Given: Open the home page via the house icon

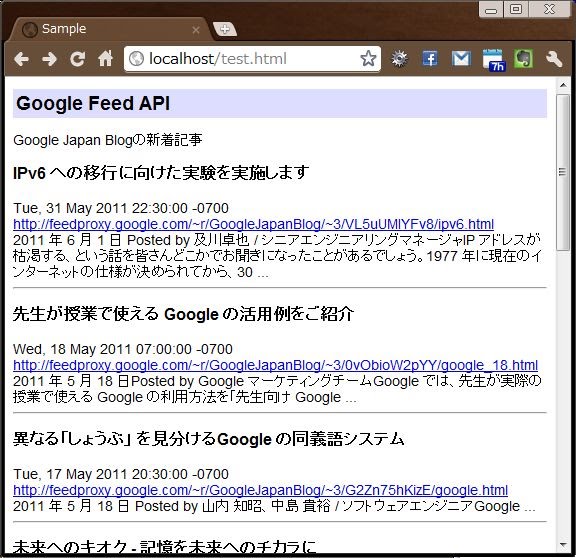Looking at the screenshot, I should tap(105, 59).
